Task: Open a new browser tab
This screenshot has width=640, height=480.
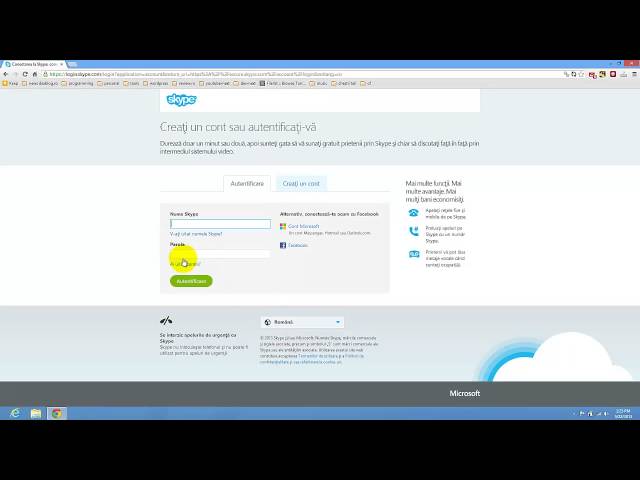Action: click(x=72, y=64)
